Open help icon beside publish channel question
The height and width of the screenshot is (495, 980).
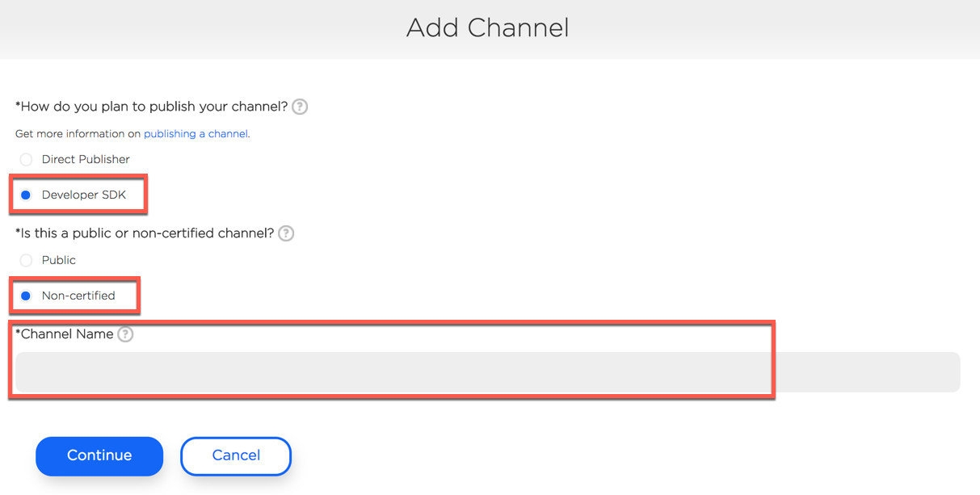[x=300, y=107]
